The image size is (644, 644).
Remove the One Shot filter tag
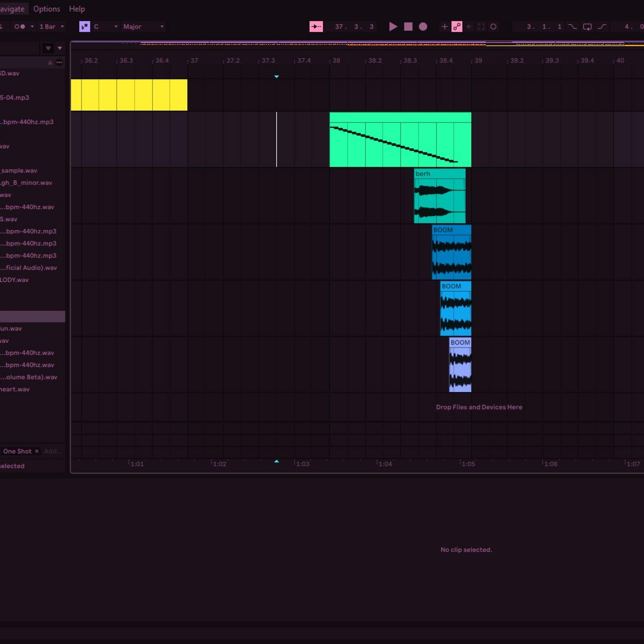pyautogui.click(x=37, y=451)
